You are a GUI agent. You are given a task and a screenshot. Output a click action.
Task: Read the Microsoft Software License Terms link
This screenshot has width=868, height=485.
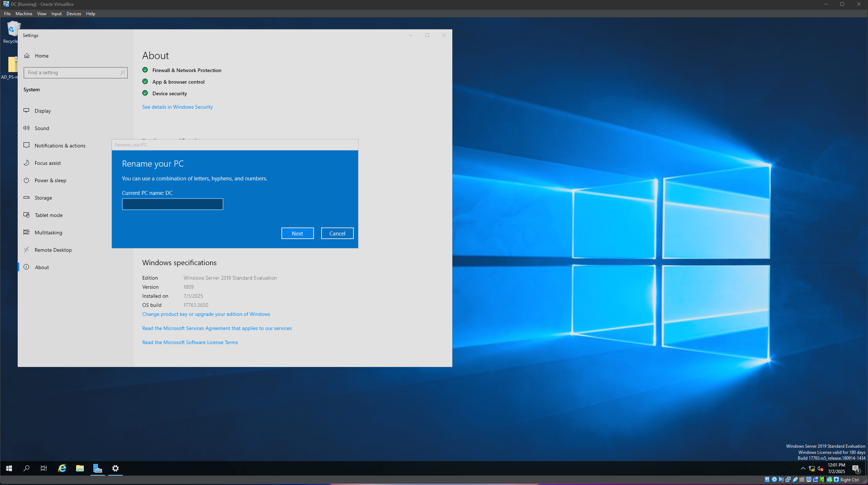point(190,342)
